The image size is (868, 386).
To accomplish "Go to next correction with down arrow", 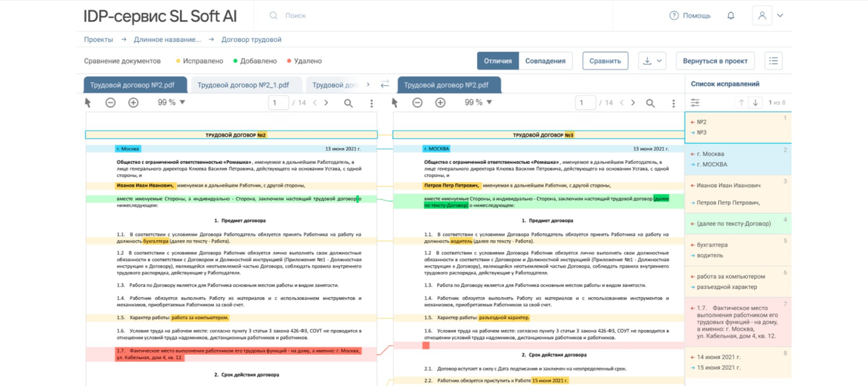I will coord(755,103).
